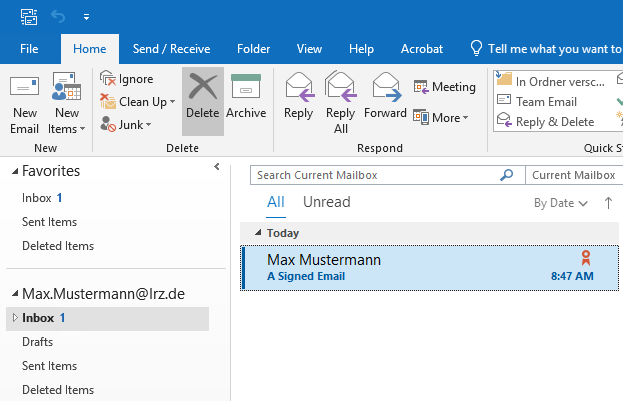The width and height of the screenshot is (623, 401).
Task: Open the More respond options dropdown
Action: [x=441, y=118]
